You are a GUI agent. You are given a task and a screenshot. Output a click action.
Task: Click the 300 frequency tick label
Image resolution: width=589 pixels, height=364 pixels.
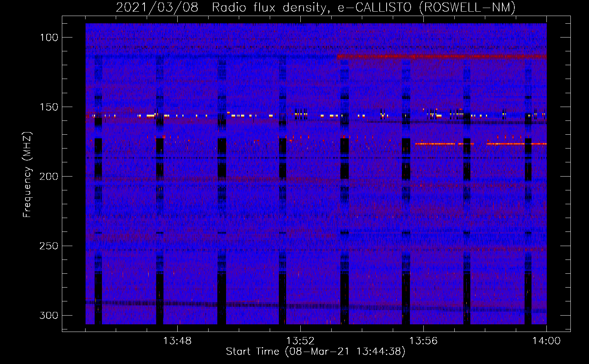49,315
